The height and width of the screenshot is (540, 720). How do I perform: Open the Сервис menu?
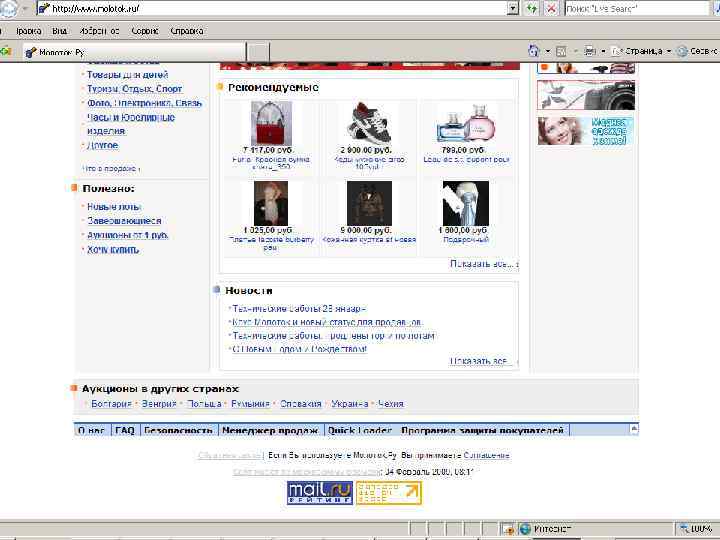(145, 31)
